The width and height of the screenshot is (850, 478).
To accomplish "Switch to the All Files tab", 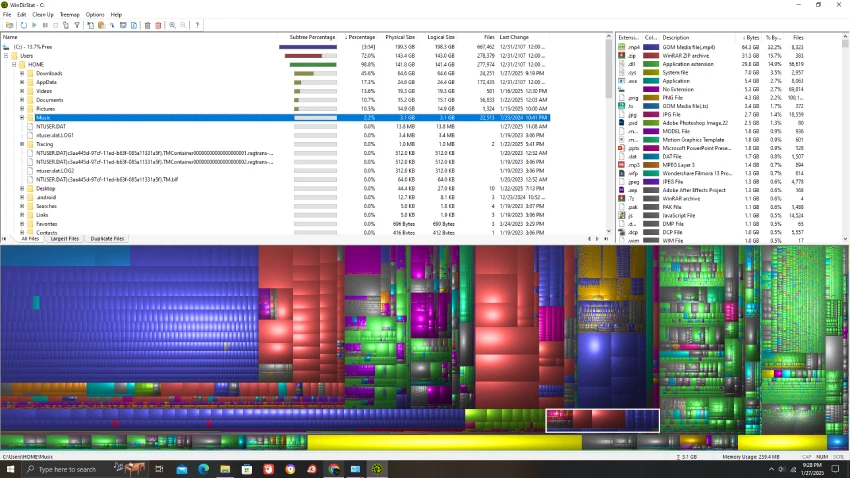I will click(x=30, y=238).
